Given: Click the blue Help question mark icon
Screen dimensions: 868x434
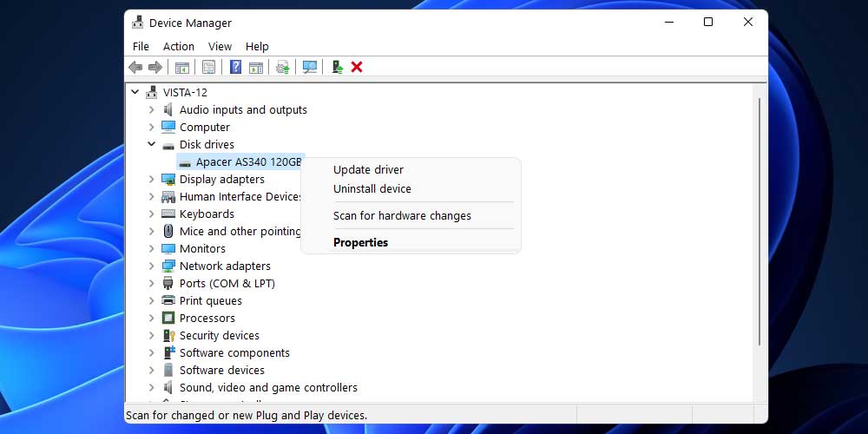Looking at the screenshot, I should (x=235, y=67).
